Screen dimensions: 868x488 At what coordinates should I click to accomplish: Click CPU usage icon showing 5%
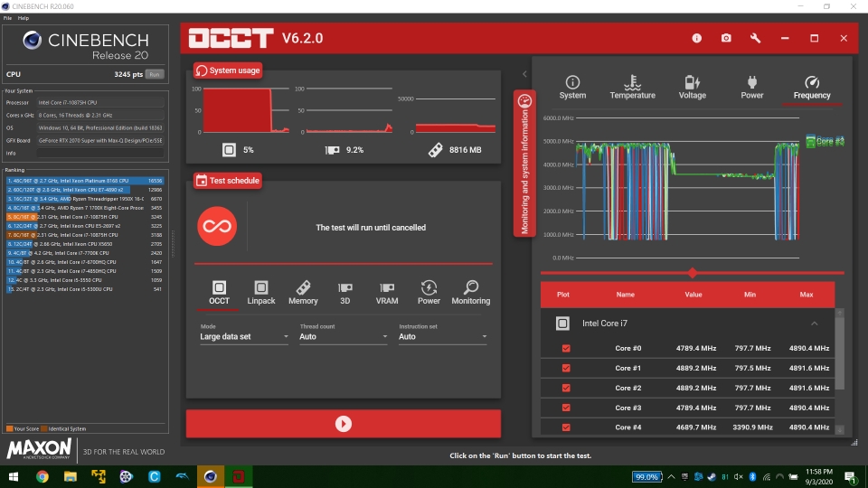click(229, 150)
